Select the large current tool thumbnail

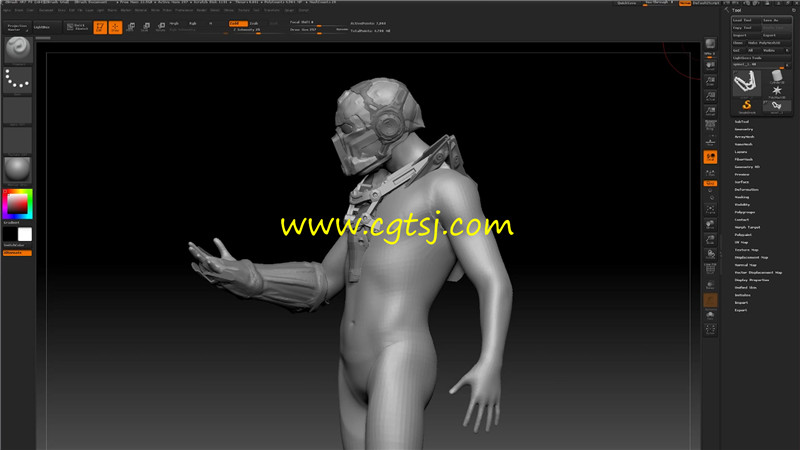pyautogui.click(x=747, y=83)
